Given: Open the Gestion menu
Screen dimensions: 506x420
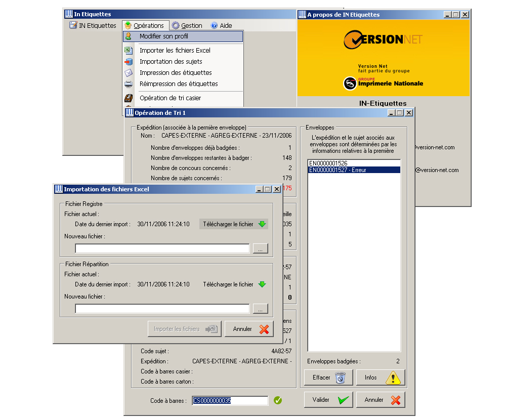Looking at the screenshot, I should tap(187, 25).
